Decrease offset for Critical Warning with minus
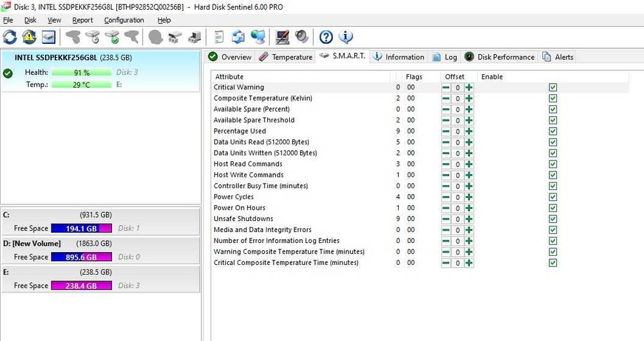The image size is (644, 341). 446,87
